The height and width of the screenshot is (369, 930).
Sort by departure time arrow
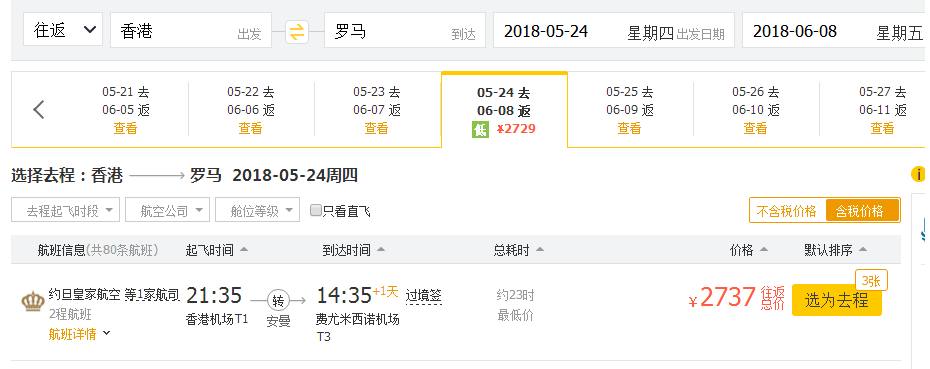click(x=244, y=250)
